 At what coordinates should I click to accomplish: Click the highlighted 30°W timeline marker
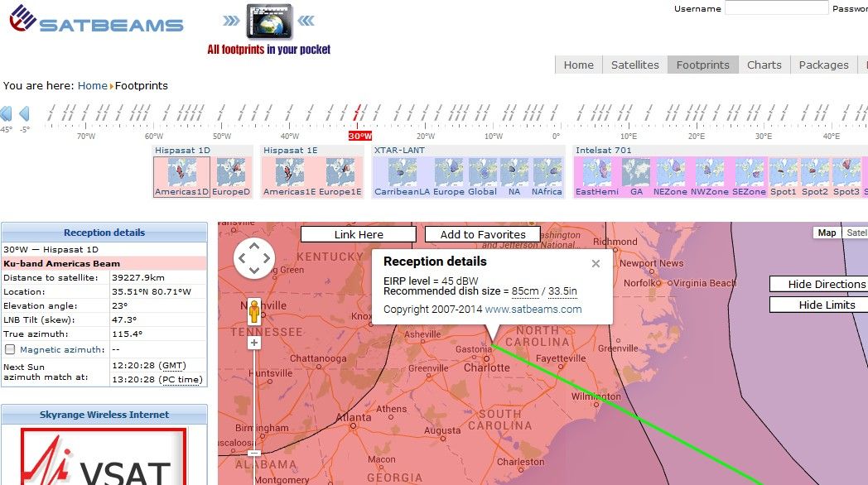pos(359,136)
